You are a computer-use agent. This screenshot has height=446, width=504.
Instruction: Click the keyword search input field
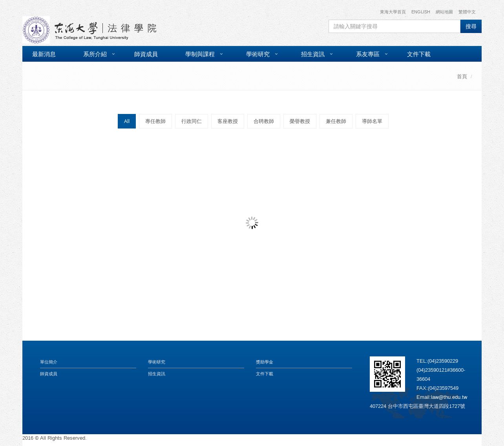tap(394, 26)
